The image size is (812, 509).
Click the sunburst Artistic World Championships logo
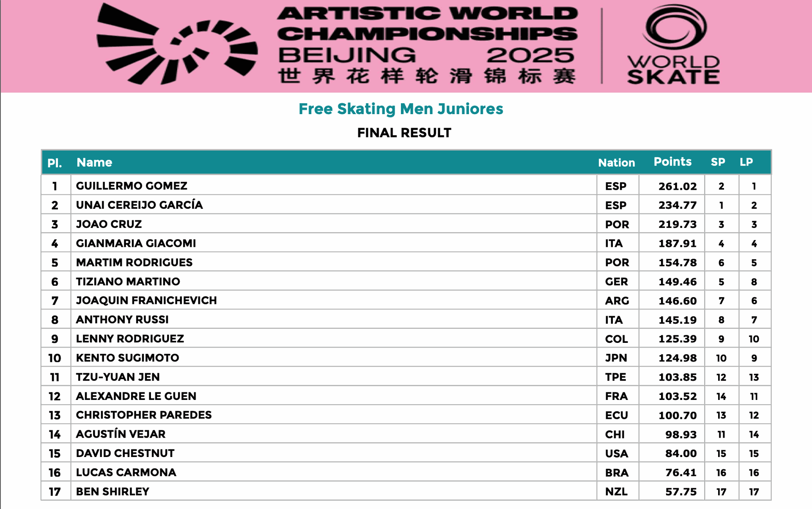tap(177, 46)
